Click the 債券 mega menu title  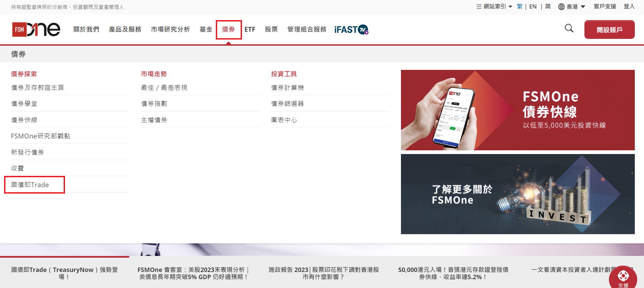(18, 54)
